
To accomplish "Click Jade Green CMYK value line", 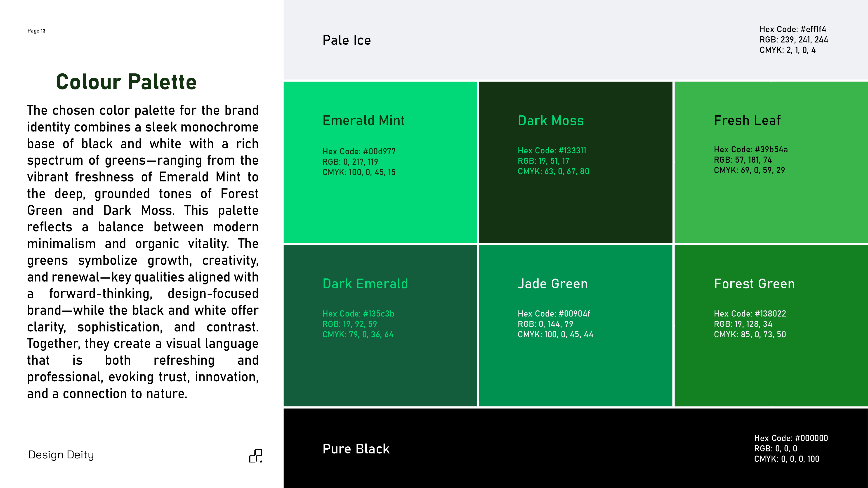I will click(555, 334).
